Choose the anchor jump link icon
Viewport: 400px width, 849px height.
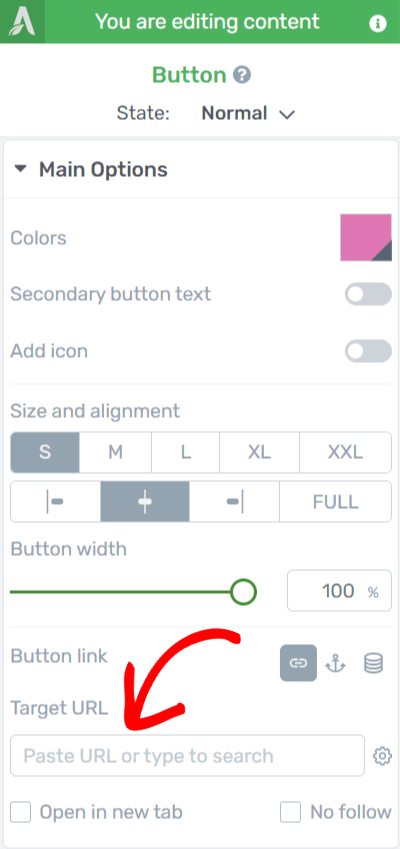pos(336,663)
